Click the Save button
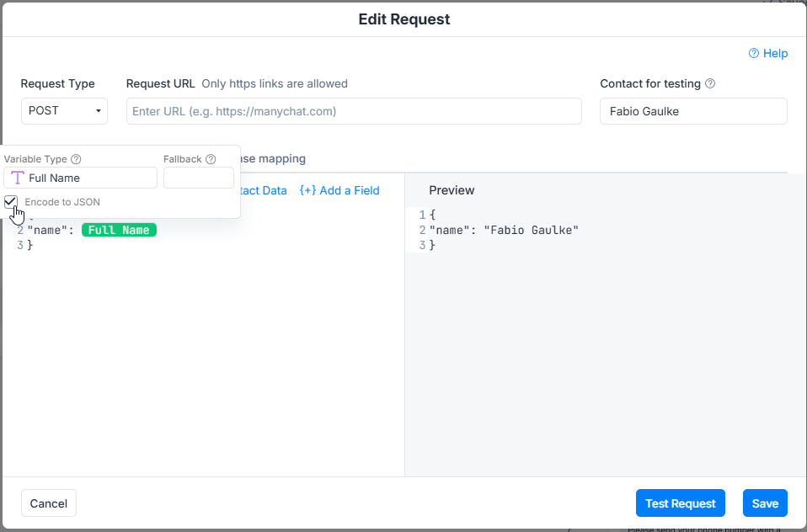807x532 pixels. [765, 503]
